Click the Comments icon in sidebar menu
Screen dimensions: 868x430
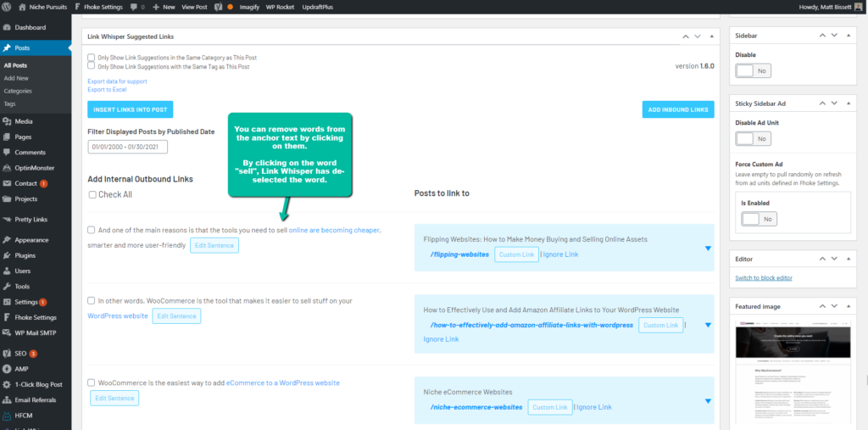point(7,153)
